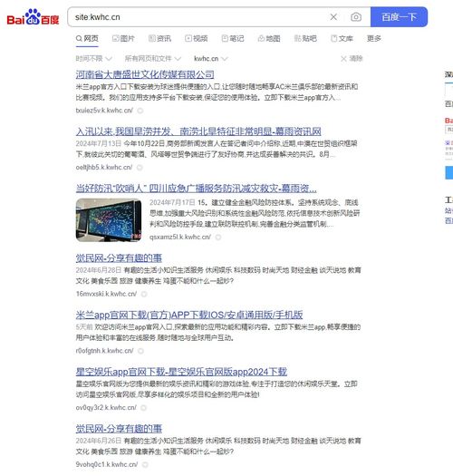The height and width of the screenshot is (476, 453).
Task: Open result 河南省大唐盛世文化传媒有限公司
Action: [145, 74]
